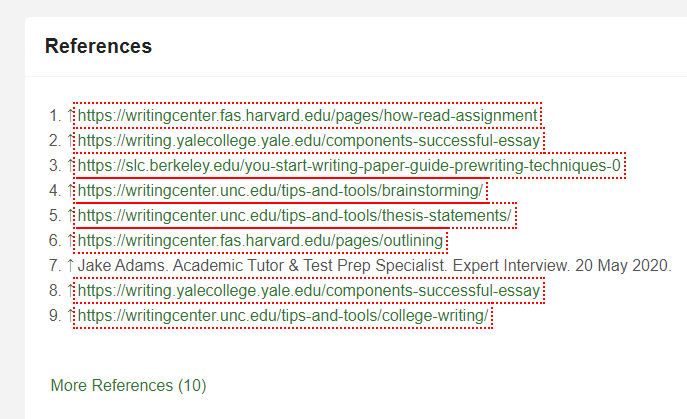This screenshot has width=687, height=419.
Task: Click the up arrow for reference 8
Action: [70, 291]
